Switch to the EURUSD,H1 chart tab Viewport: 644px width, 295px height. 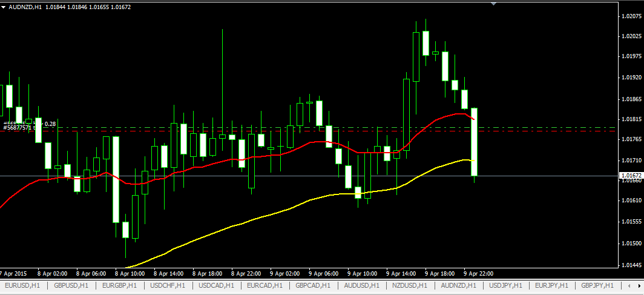tap(22, 285)
